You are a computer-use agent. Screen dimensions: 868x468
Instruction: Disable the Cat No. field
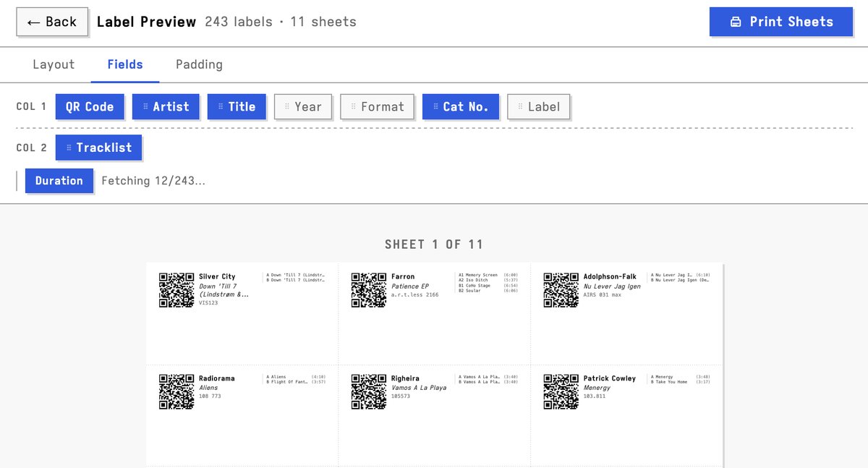(467, 106)
